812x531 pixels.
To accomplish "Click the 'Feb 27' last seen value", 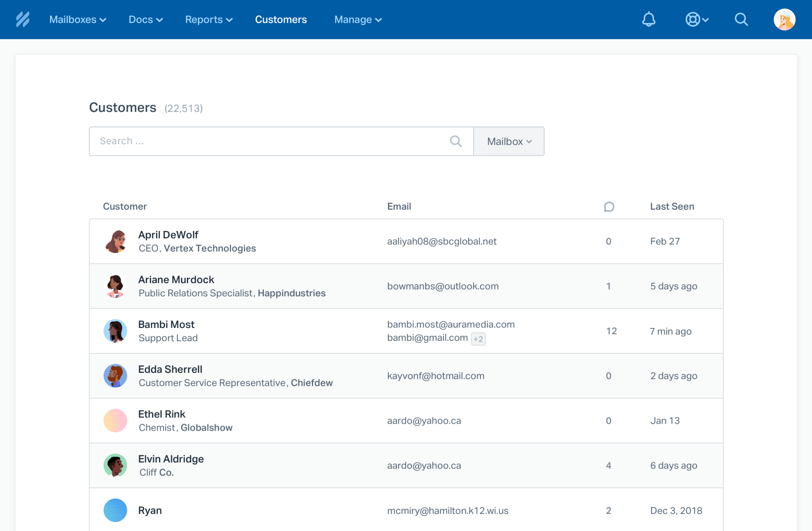I will click(665, 241).
